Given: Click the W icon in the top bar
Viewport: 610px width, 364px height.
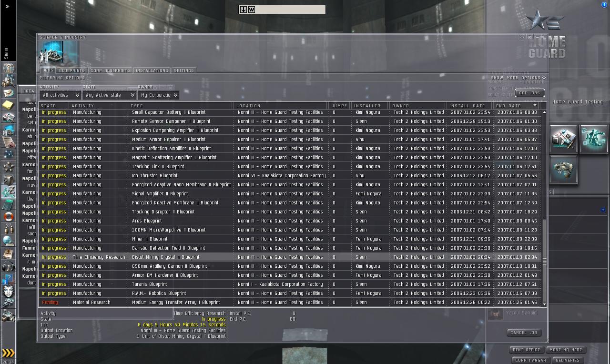Looking at the screenshot, I should (x=252, y=10).
